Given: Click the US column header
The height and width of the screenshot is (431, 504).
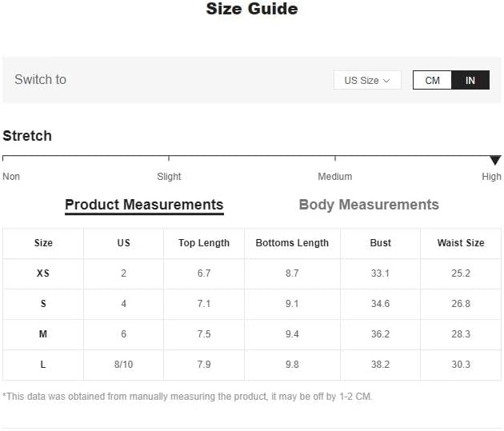Looking at the screenshot, I should (124, 243).
